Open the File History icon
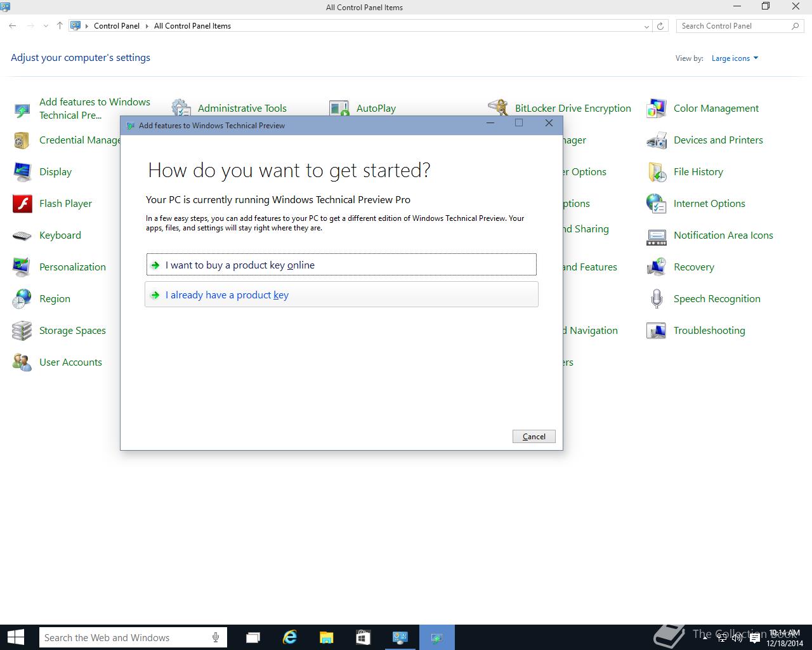The image size is (812, 650). tap(657, 172)
